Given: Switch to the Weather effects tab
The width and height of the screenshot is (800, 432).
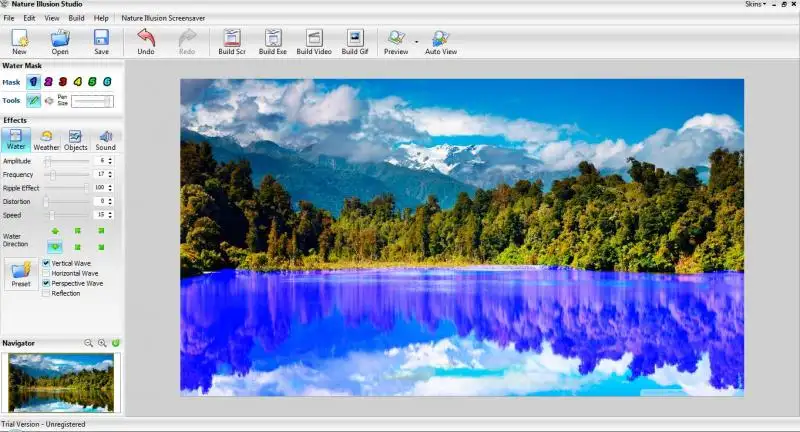Looking at the screenshot, I should point(46,140).
